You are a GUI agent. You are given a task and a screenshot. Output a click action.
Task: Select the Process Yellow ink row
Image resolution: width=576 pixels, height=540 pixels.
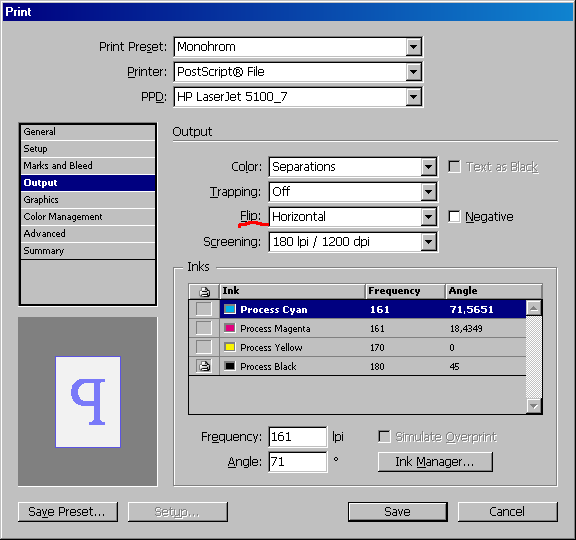[357, 347]
